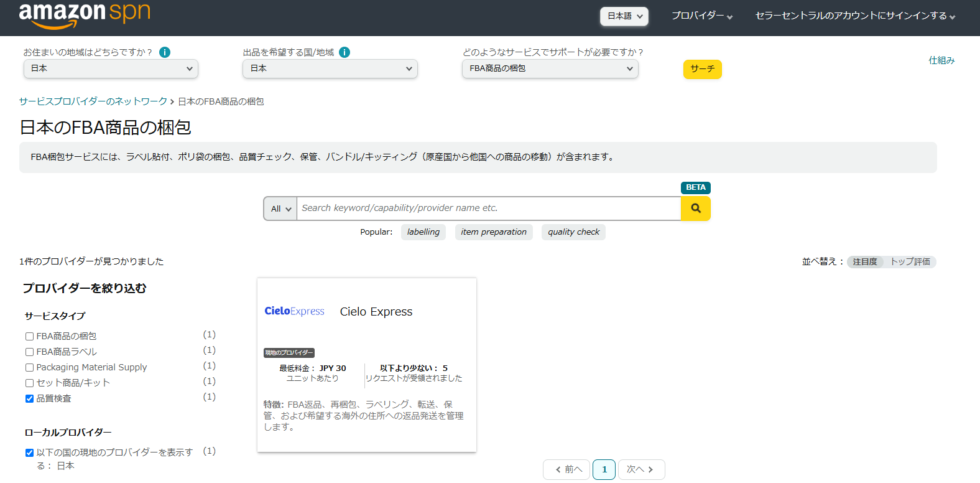Image resolution: width=980 pixels, height=483 pixels.
Task: Click the BETA badge above search
Action: [x=696, y=187]
